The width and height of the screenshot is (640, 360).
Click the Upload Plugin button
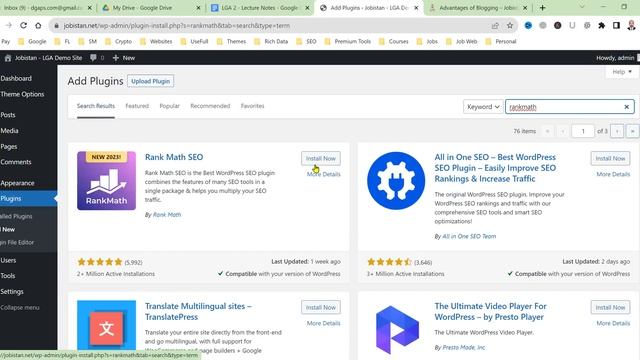(x=151, y=81)
